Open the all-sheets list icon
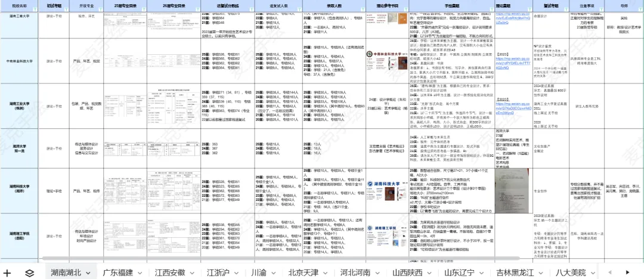Screen dimensions: 644x279 click(29, 273)
